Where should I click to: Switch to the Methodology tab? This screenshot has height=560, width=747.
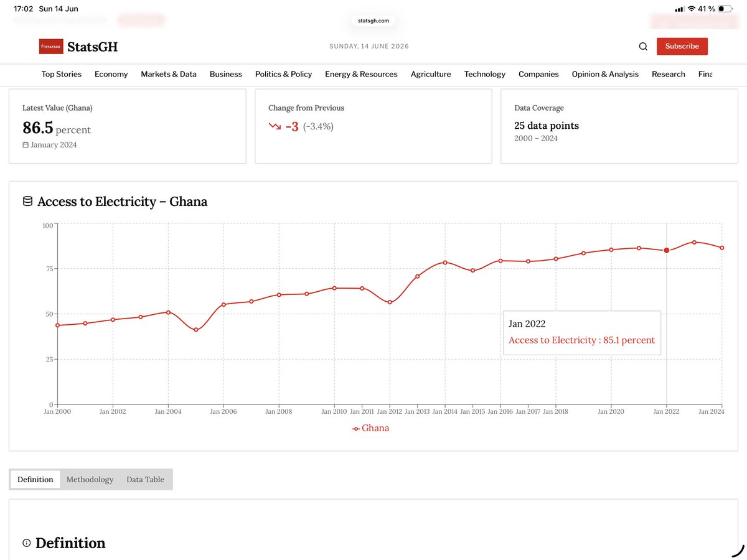[90, 479]
